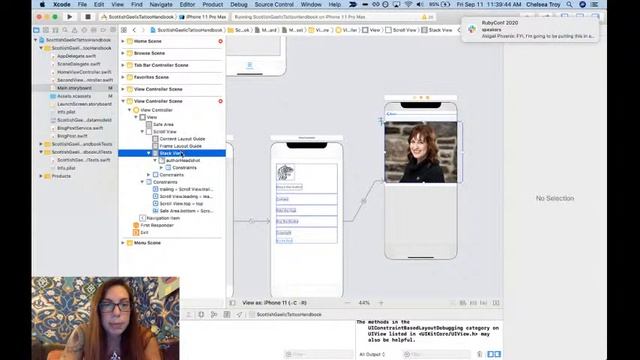Screen dimensions: 640x360
Task: Click the related items grid icon
Action: click(x=124, y=30)
